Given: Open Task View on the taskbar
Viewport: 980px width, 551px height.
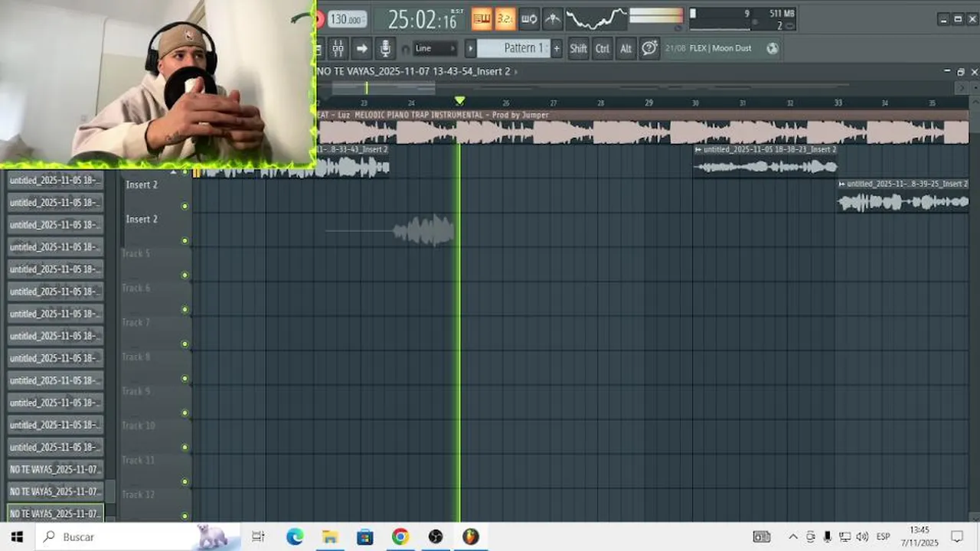Looking at the screenshot, I should [x=258, y=537].
